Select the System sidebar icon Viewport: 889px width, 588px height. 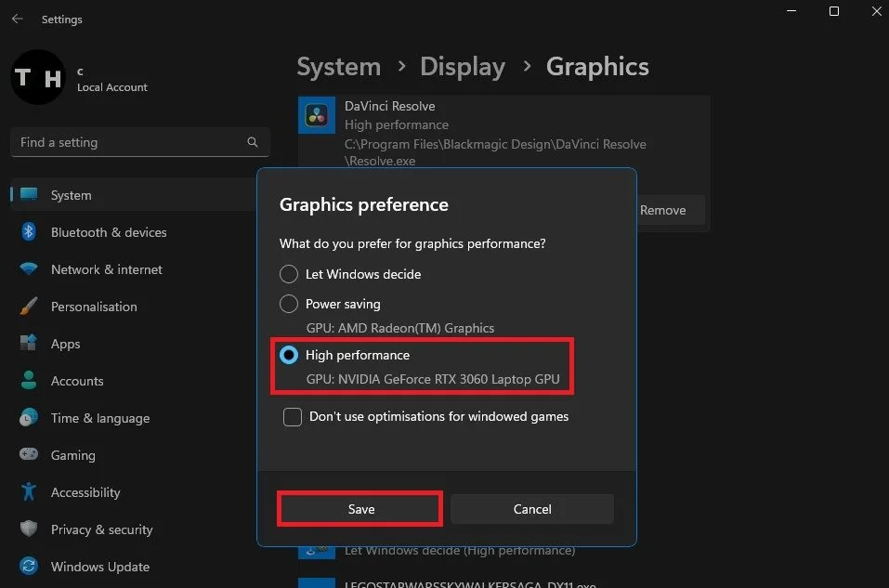click(29, 195)
